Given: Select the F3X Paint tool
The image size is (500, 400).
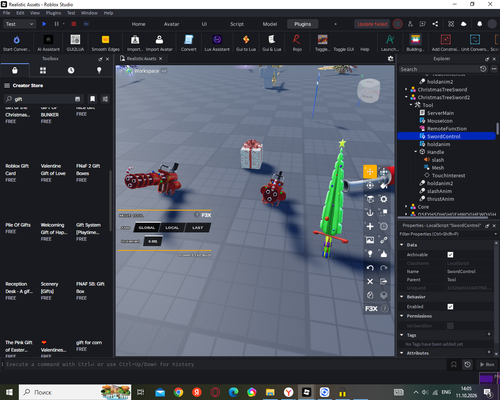Looking at the screenshot, I should point(384,185).
